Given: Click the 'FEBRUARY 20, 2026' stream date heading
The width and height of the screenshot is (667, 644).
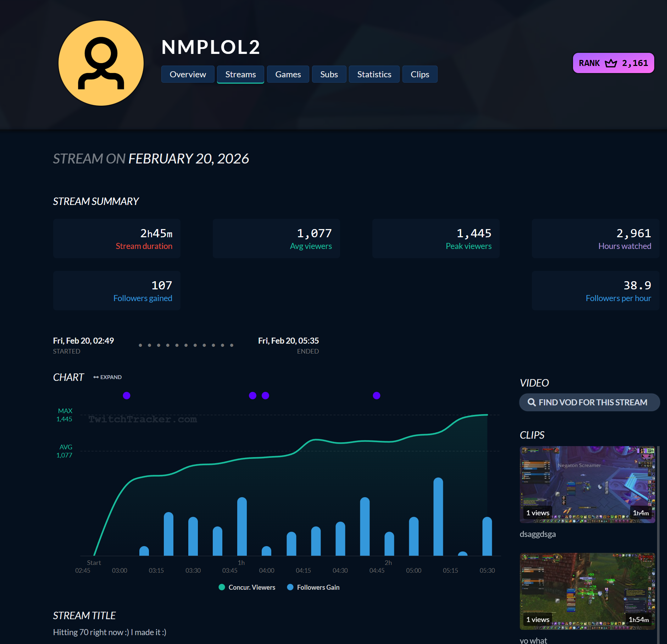Looking at the screenshot, I should click(x=189, y=159).
